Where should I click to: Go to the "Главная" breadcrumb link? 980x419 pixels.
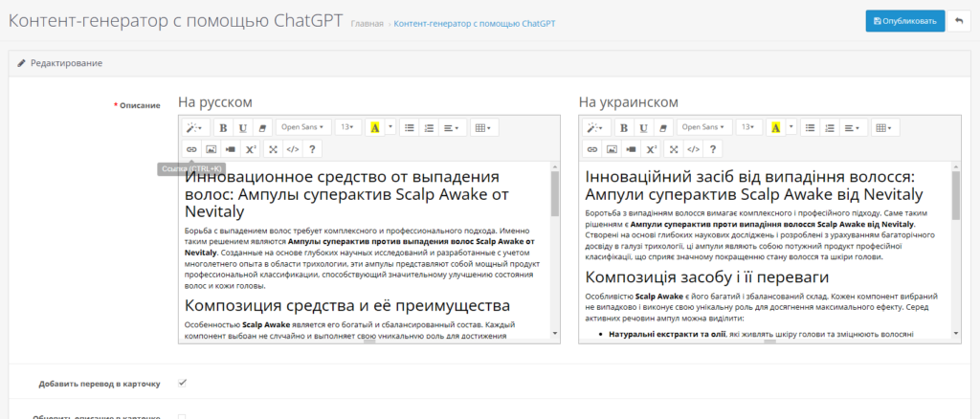(x=367, y=23)
